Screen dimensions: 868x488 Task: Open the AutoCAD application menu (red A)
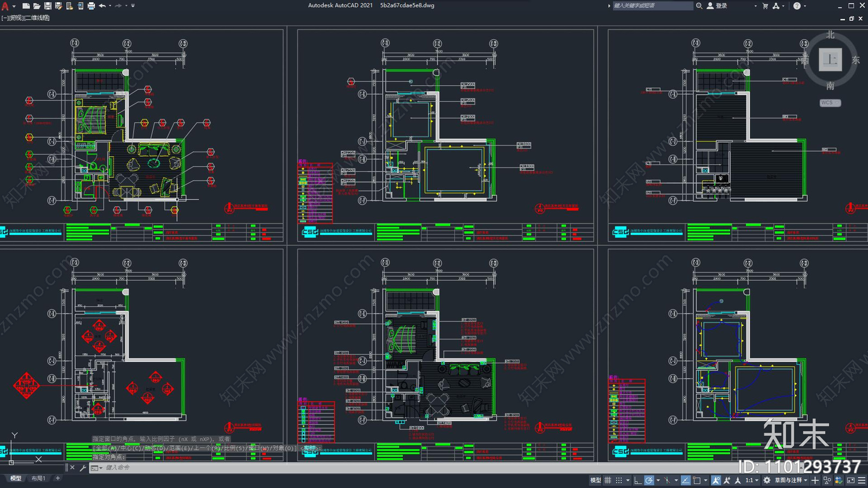point(5,6)
